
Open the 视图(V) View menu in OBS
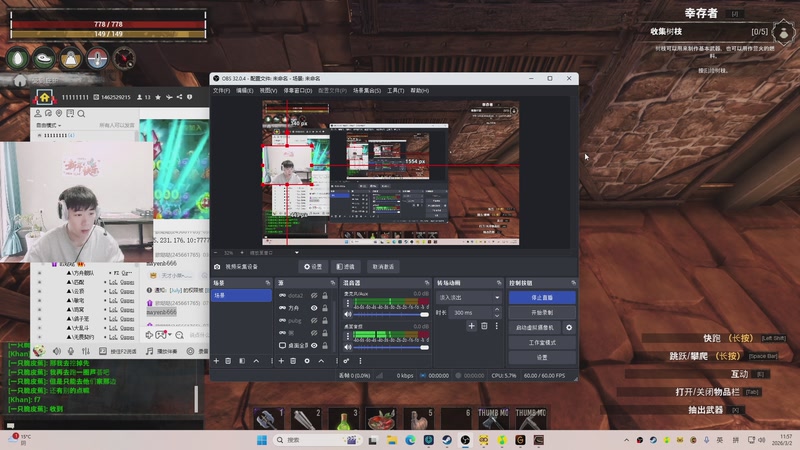coord(268,91)
